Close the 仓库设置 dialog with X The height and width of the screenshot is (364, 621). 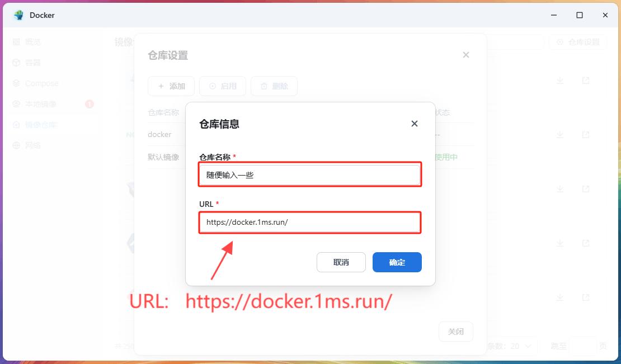point(466,55)
